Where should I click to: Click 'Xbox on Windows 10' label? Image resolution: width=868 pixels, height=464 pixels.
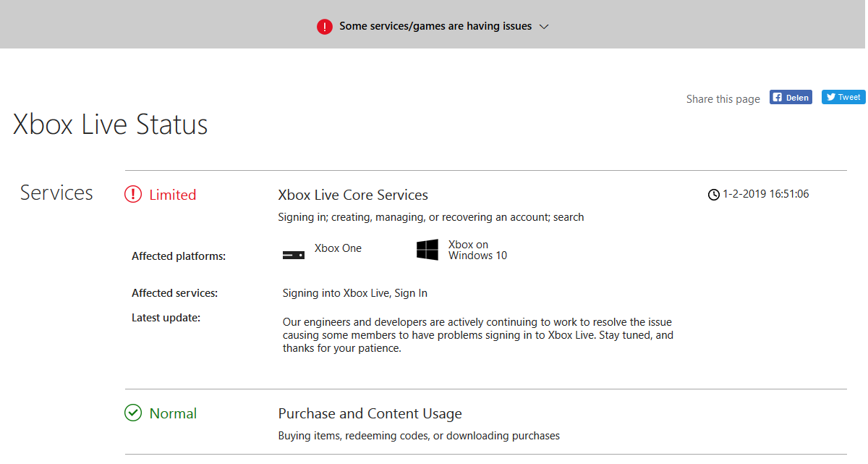[477, 250]
